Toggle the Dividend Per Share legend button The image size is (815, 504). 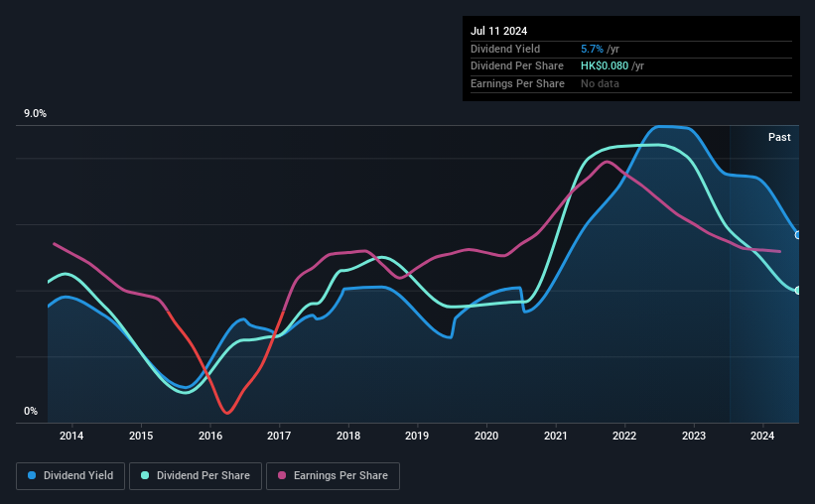196,476
